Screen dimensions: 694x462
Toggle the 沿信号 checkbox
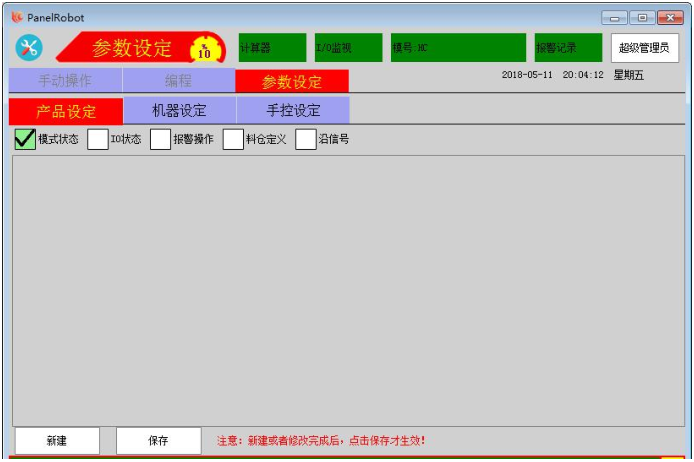[x=306, y=139]
